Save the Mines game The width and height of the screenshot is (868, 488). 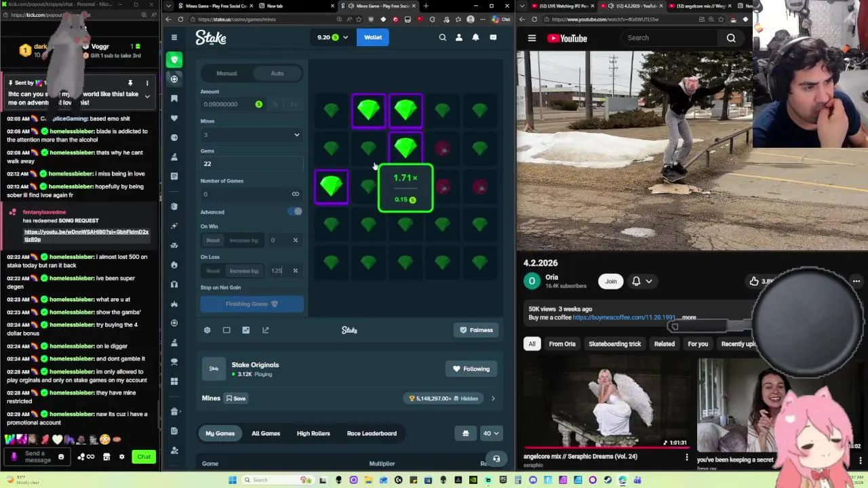click(236, 399)
